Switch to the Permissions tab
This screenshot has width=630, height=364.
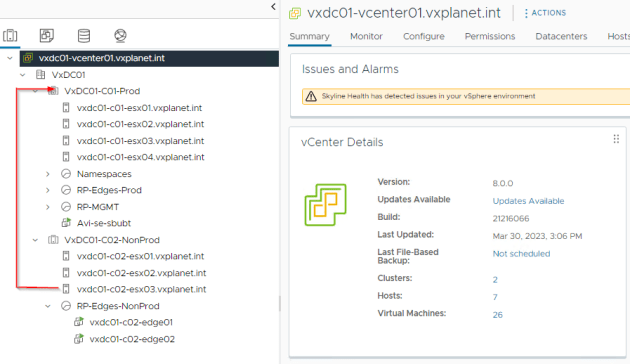490,36
